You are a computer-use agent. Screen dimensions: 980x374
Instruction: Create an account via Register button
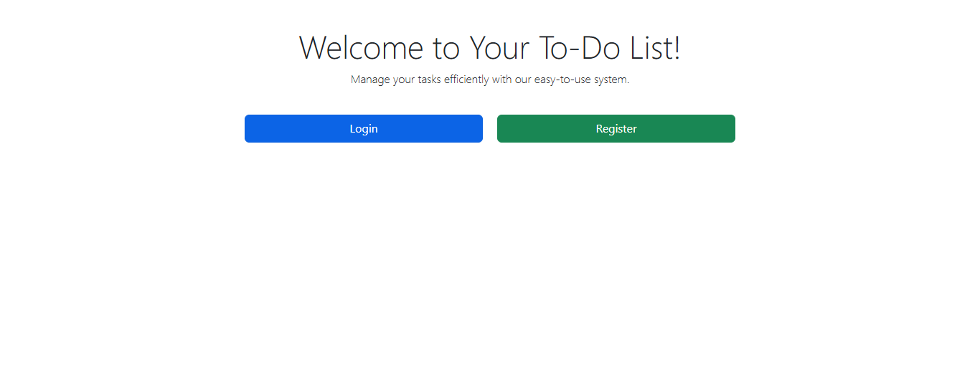coord(616,129)
